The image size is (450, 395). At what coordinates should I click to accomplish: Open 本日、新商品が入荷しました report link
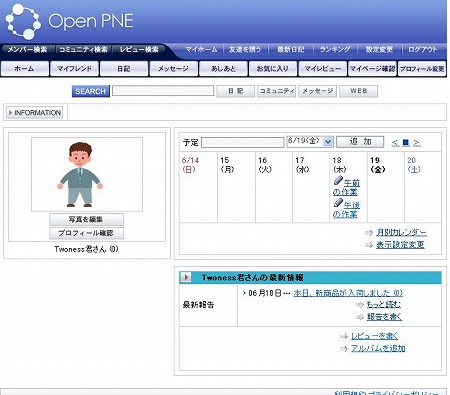click(348, 293)
